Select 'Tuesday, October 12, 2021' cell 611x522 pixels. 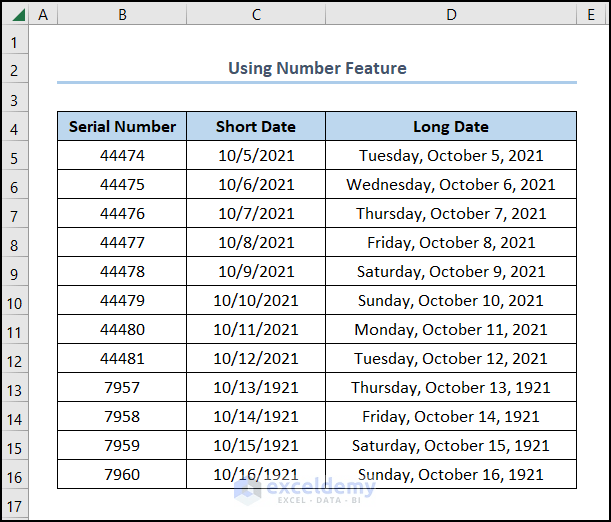(451, 358)
